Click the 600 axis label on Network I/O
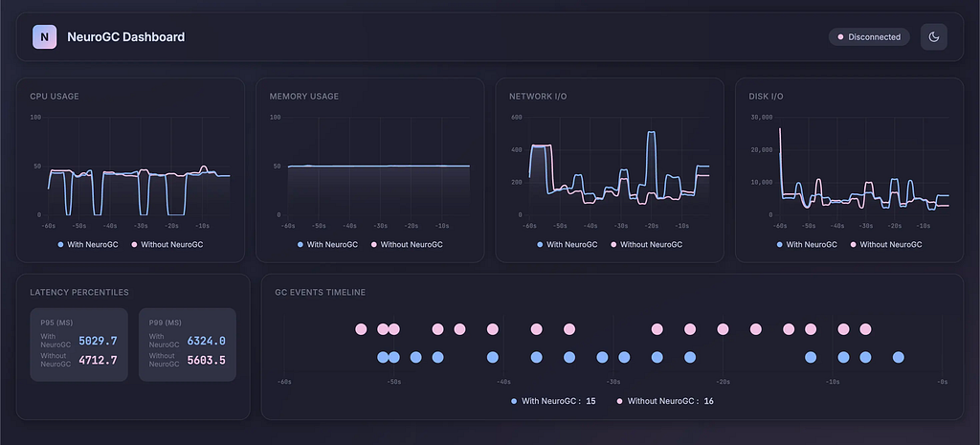This screenshot has height=445, width=980. (516, 117)
